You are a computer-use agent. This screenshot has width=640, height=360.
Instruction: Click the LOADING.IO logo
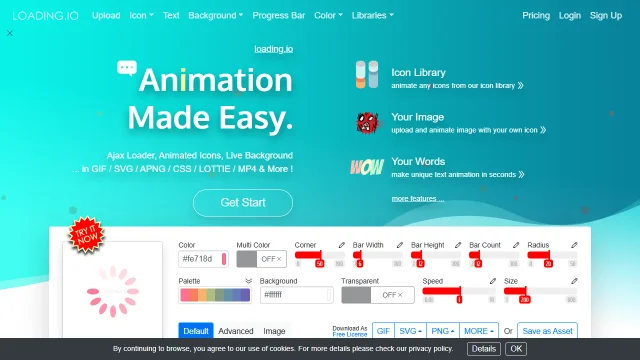[45, 16]
